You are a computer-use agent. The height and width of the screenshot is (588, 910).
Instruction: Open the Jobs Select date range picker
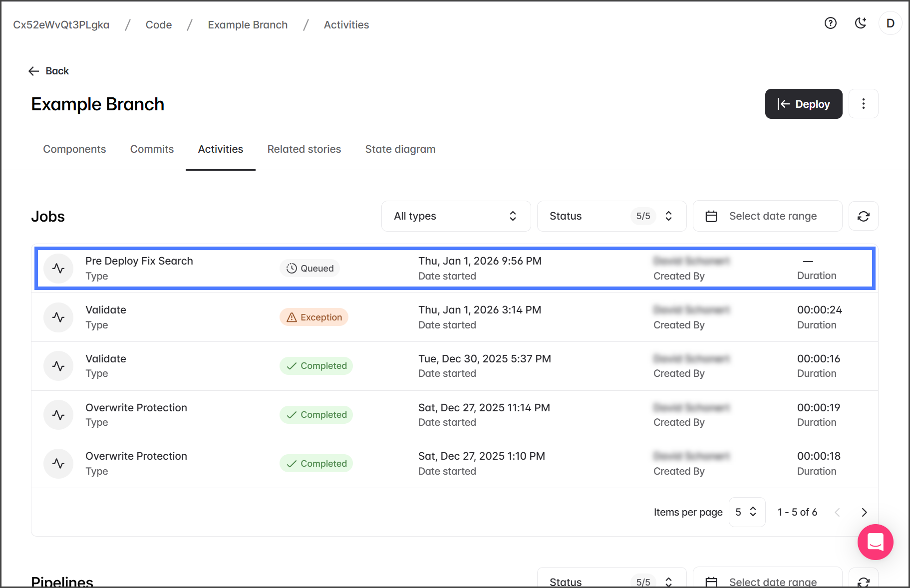pyautogui.click(x=767, y=216)
